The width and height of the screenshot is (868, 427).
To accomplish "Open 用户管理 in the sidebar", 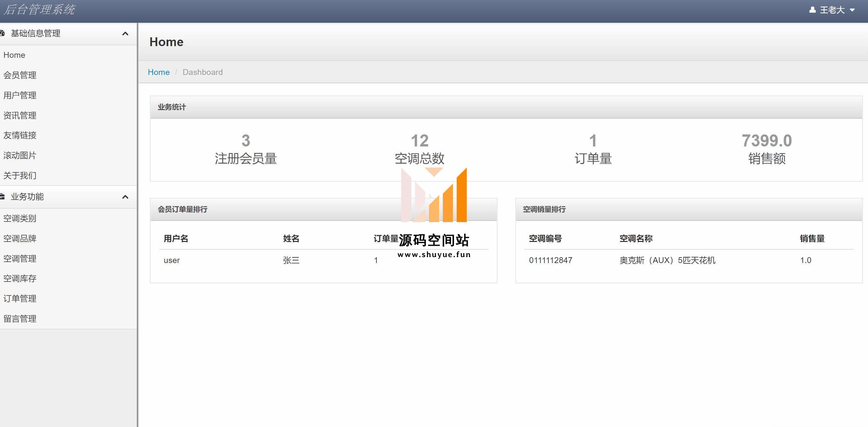I will click(x=20, y=95).
